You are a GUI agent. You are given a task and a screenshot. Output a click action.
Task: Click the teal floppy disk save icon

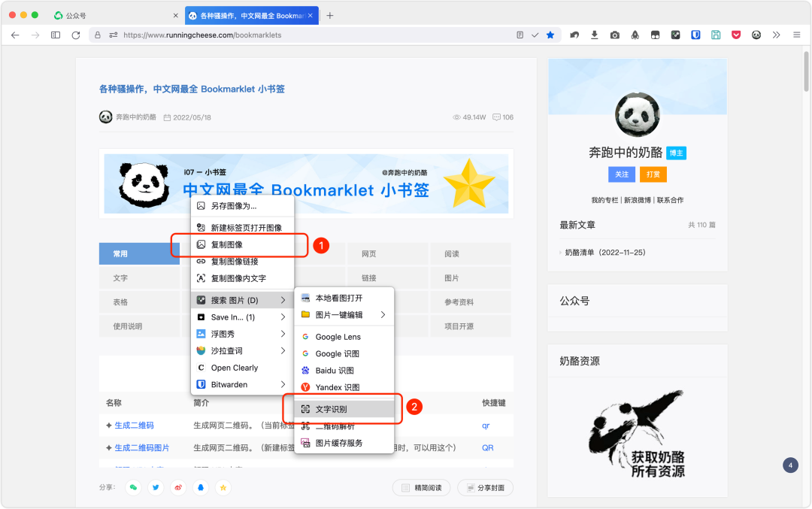pos(716,35)
